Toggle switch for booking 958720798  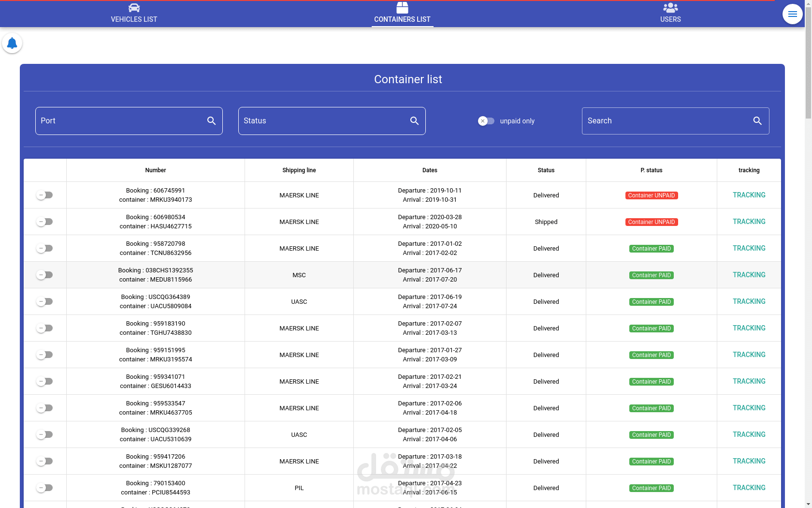[x=44, y=248]
